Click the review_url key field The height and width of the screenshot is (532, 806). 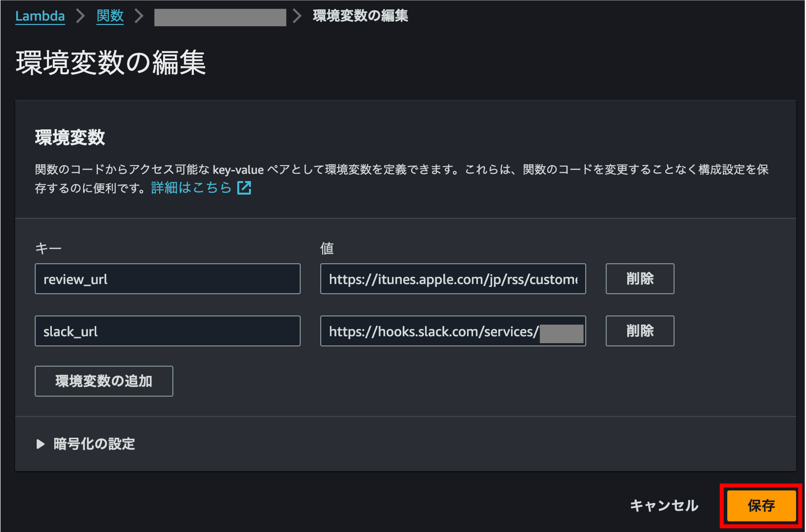click(167, 279)
